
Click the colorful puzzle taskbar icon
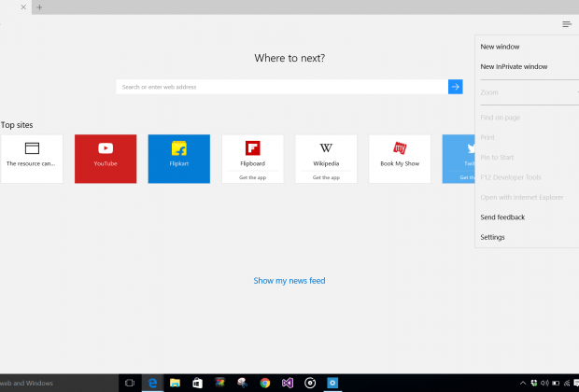(220, 384)
